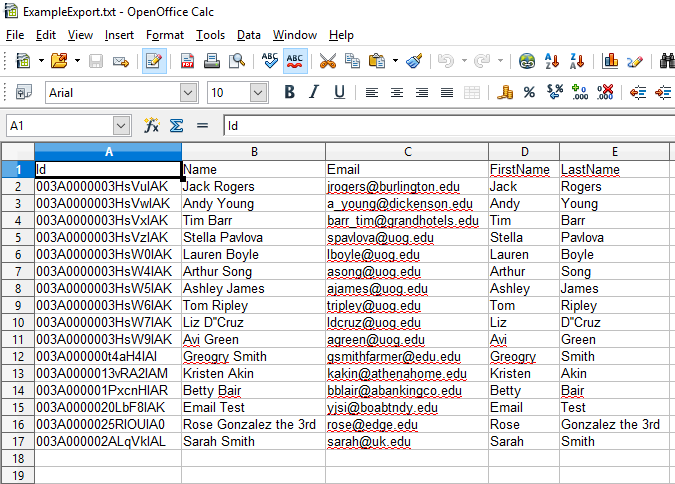The width and height of the screenshot is (675, 484).
Task: Click cell containing jrogers@burlington.edu
Action: [x=407, y=186]
